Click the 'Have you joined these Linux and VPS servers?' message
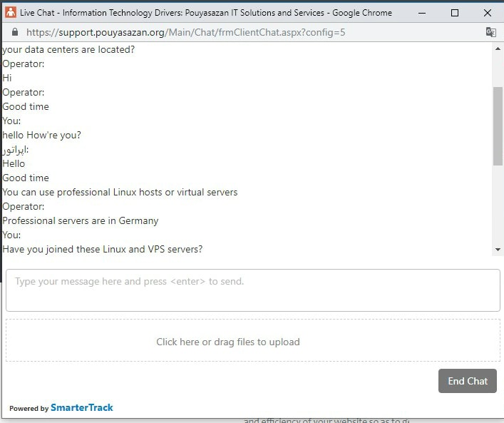 [103, 249]
